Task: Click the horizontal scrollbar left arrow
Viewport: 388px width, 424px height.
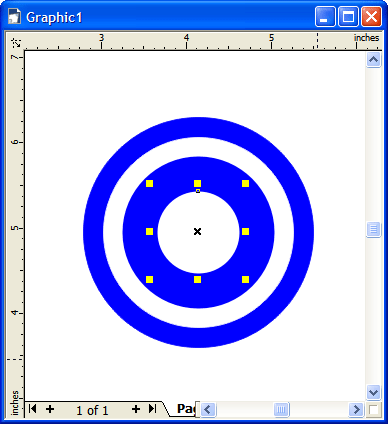Action: tap(209, 409)
